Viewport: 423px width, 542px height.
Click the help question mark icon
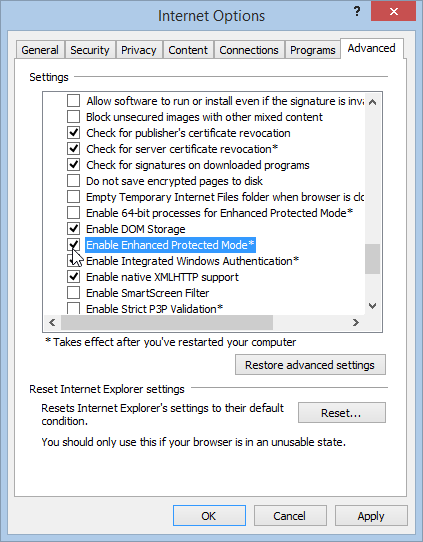(x=357, y=12)
